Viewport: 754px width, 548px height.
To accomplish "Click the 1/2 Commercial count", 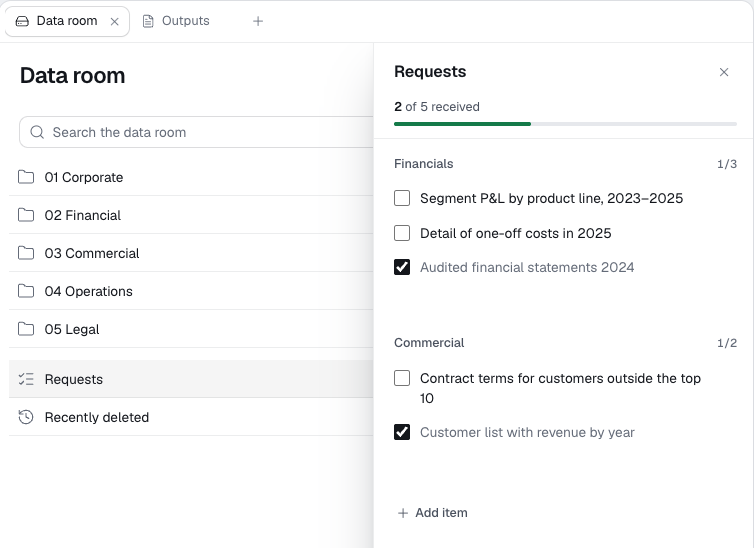I will click(727, 343).
